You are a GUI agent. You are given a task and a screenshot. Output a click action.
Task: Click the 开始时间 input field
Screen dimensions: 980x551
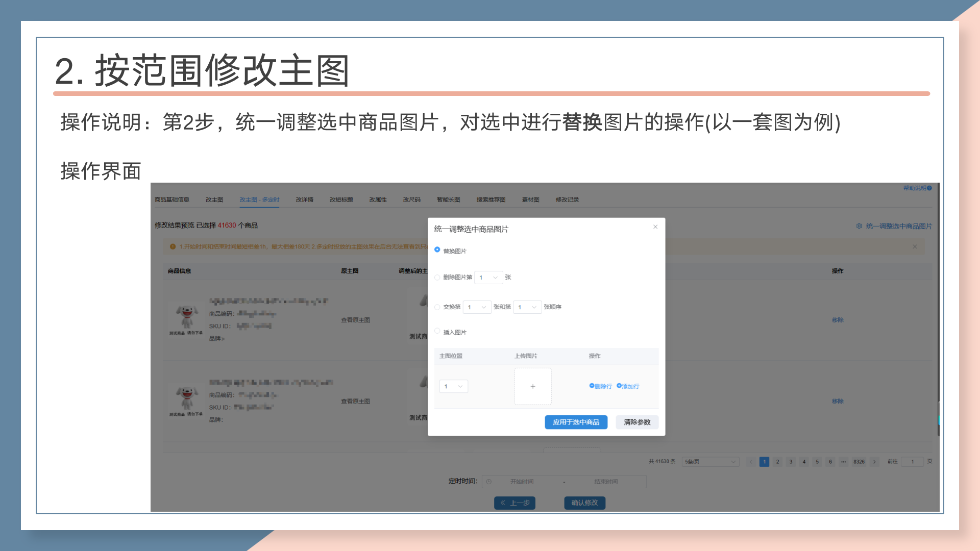click(x=522, y=482)
